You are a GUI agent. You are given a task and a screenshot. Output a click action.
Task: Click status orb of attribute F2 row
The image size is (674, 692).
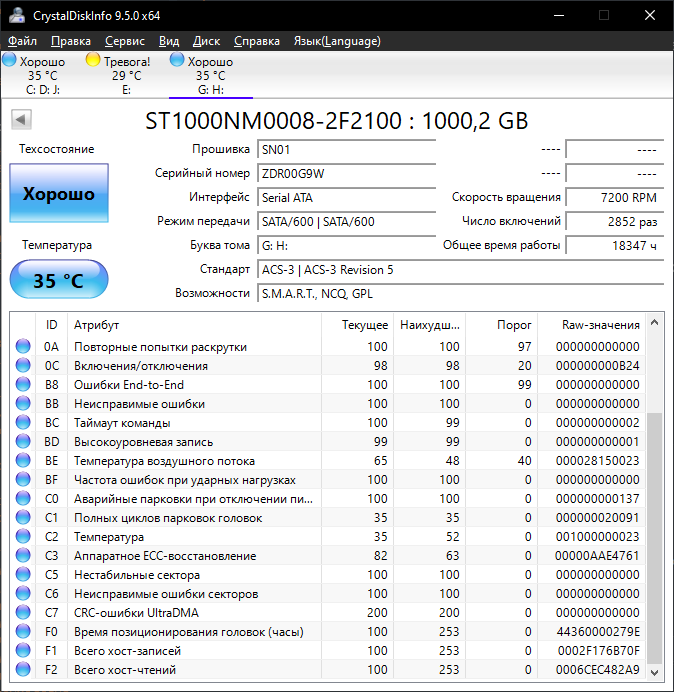pos(23,669)
